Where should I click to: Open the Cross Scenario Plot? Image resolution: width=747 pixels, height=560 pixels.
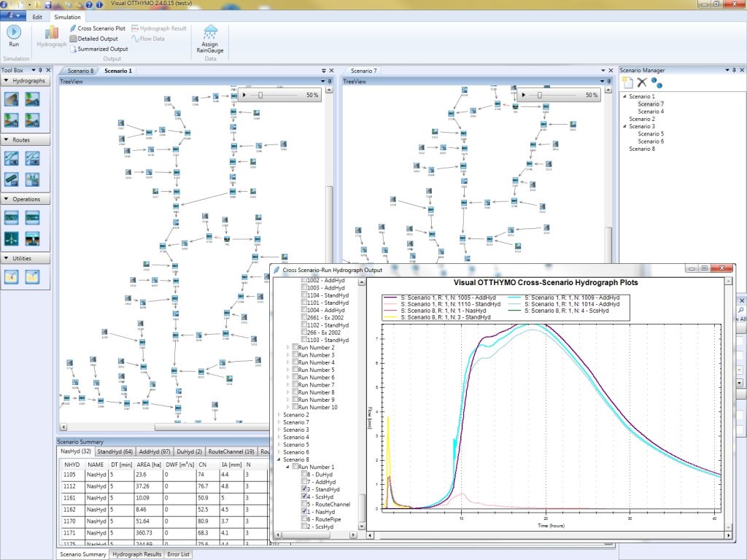(98, 28)
